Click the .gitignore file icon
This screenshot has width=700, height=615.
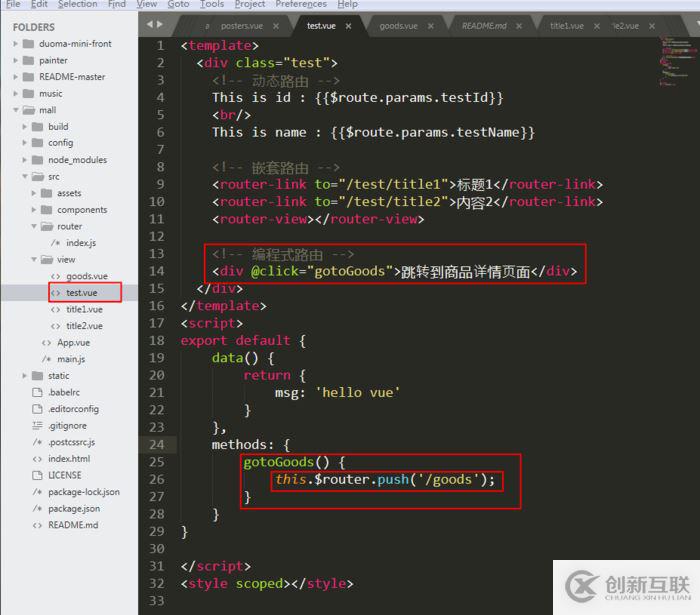(x=38, y=426)
